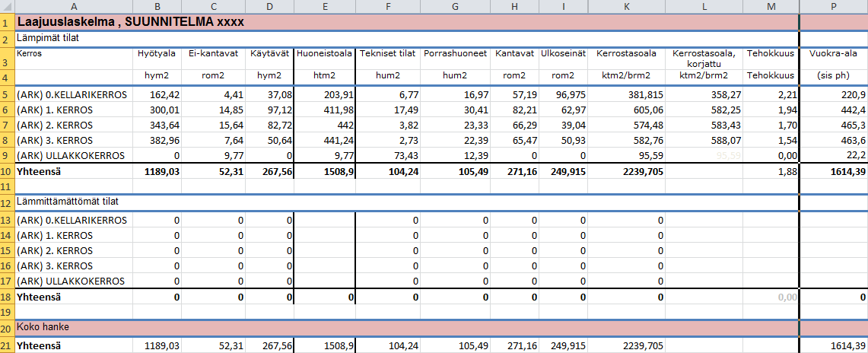Select the 'Tekniset tilat' header cell
This screenshot has width=868, height=353.
click(x=388, y=58)
